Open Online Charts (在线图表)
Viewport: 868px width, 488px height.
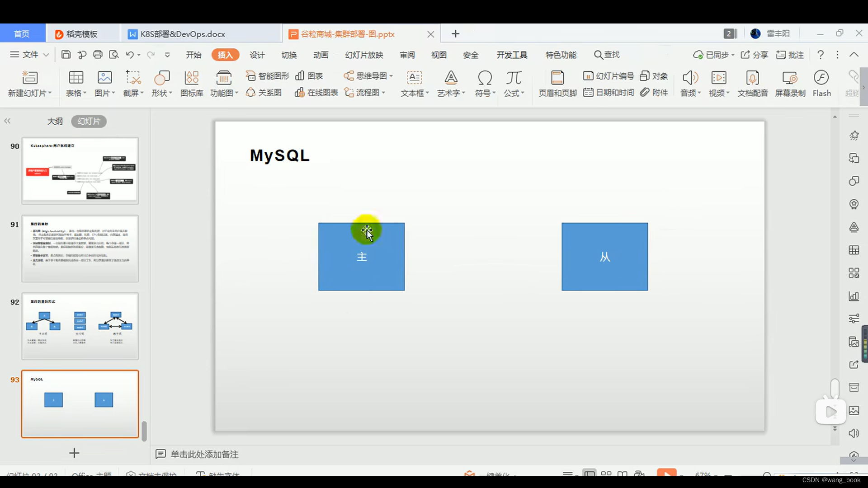point(316,93)
